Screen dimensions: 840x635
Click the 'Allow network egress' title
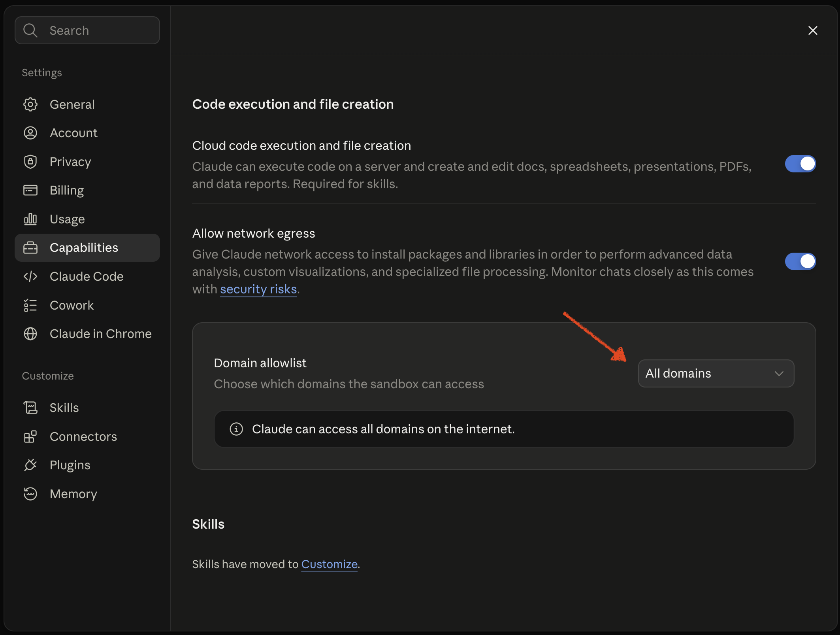[x=254, y=233]
